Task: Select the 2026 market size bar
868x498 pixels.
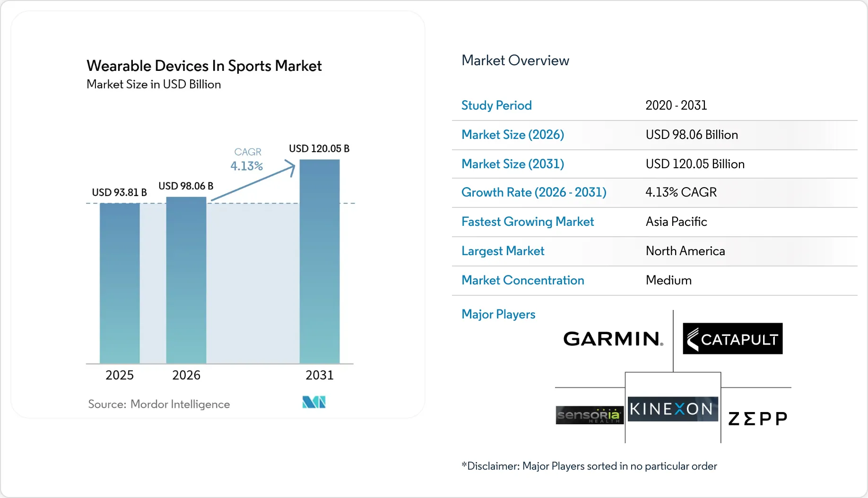Action: [186, 280]
